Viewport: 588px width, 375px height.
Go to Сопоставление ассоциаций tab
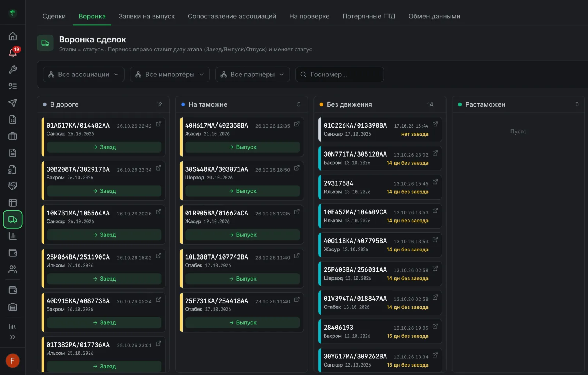tap(232, 16)
